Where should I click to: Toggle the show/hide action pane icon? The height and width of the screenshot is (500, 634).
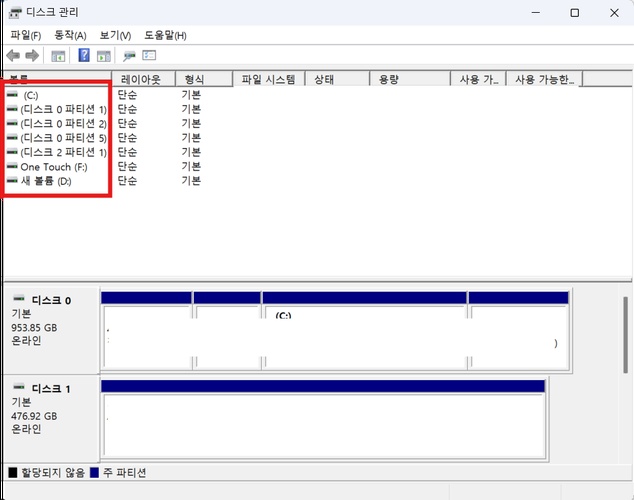[x=104, y=56]
